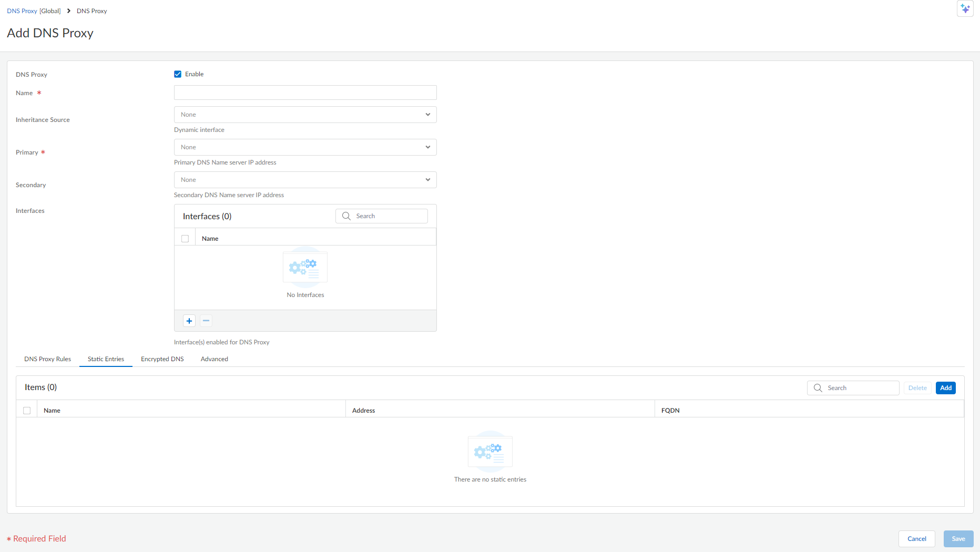Screen dimensions: 980x552
Task: Click the plus icon to add interface
Action: click(189, 321)
